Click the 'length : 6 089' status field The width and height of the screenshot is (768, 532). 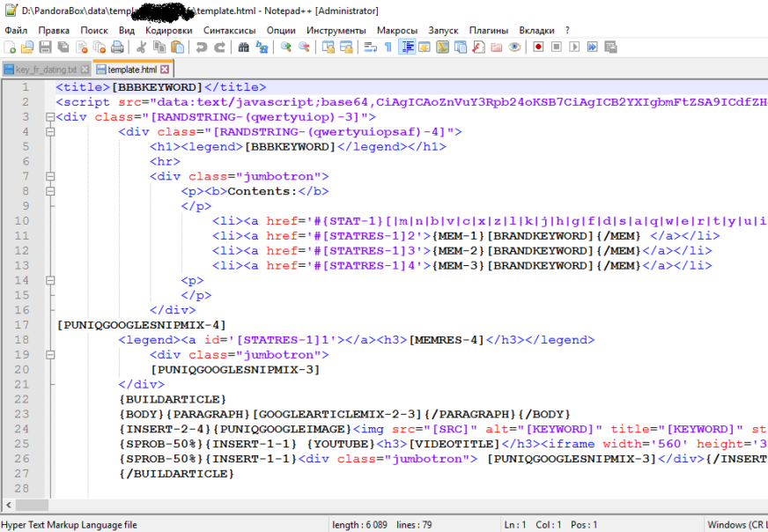click(x=359, y=525)
